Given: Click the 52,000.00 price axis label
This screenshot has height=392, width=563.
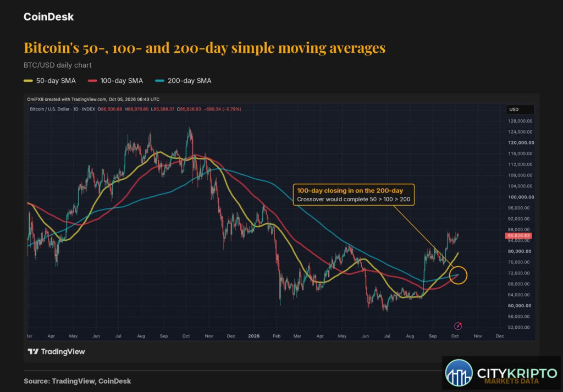Looking at the screenshot, I should point(520,327).
